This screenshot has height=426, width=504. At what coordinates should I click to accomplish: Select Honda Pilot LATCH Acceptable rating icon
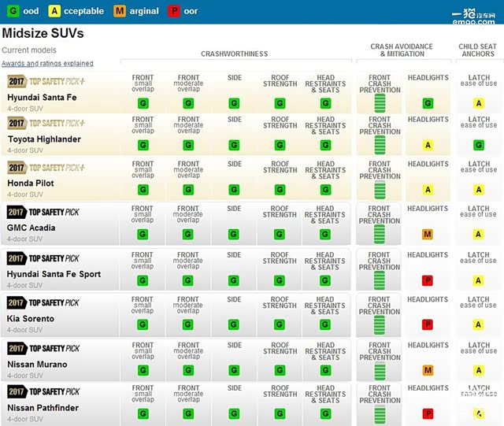pyautogui.click(x=479, y=190)
